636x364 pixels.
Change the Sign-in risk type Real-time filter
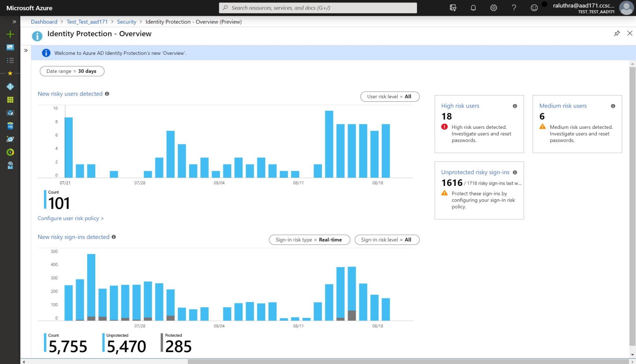point(309,240)
